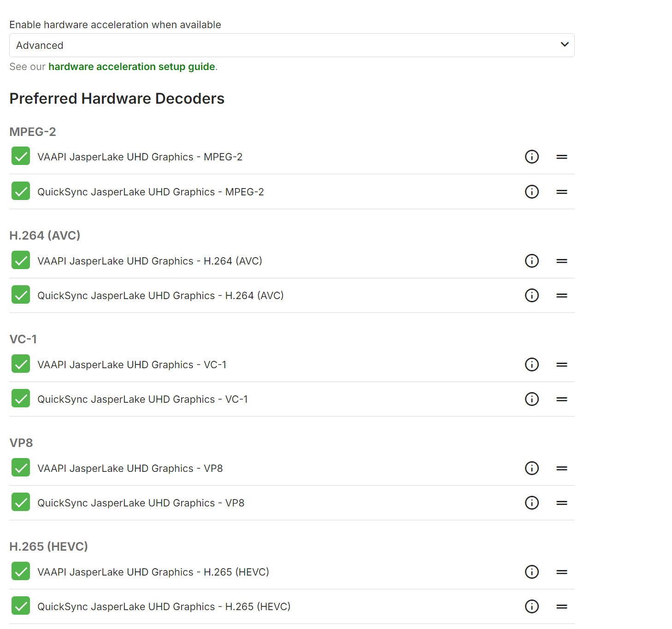Open info for QuickSync H.264 (AVC) decoder

click(532, 295)
